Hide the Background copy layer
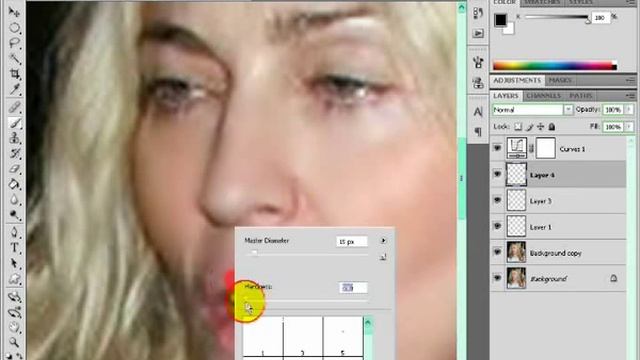Viewport: 640px width, 360px height. (497, 252)
